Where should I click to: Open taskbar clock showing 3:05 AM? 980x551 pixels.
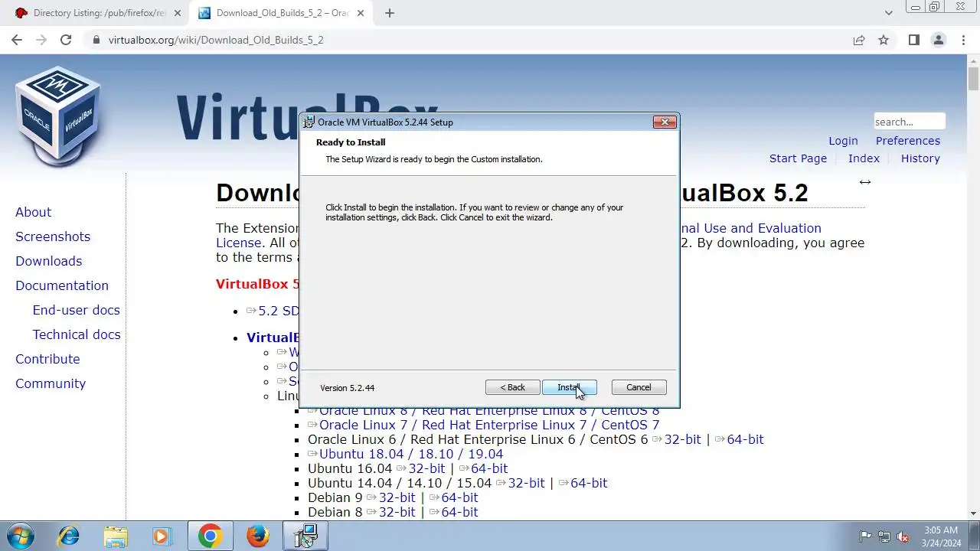(942, 536)
